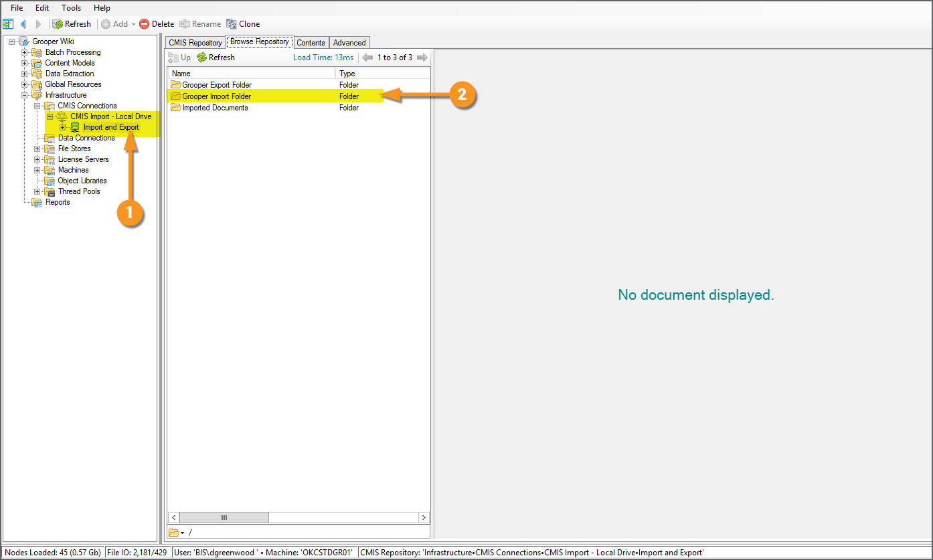Expand the Data Extraction node

[x=25, y=74]
